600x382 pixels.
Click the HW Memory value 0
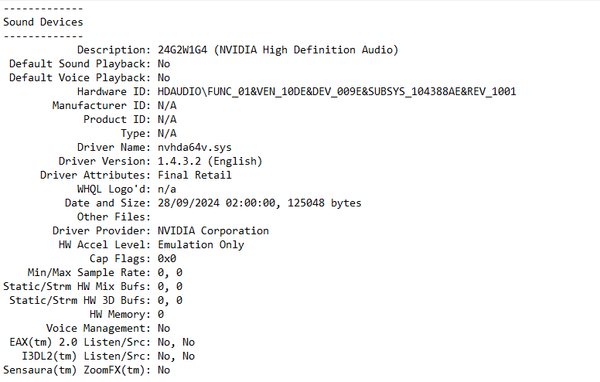coord(161,314)
